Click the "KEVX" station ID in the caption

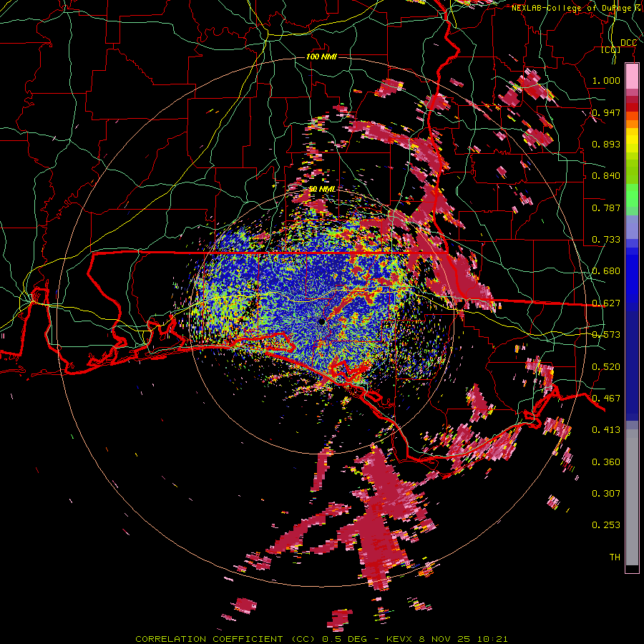pyautogui.click(x=401, y=639)
